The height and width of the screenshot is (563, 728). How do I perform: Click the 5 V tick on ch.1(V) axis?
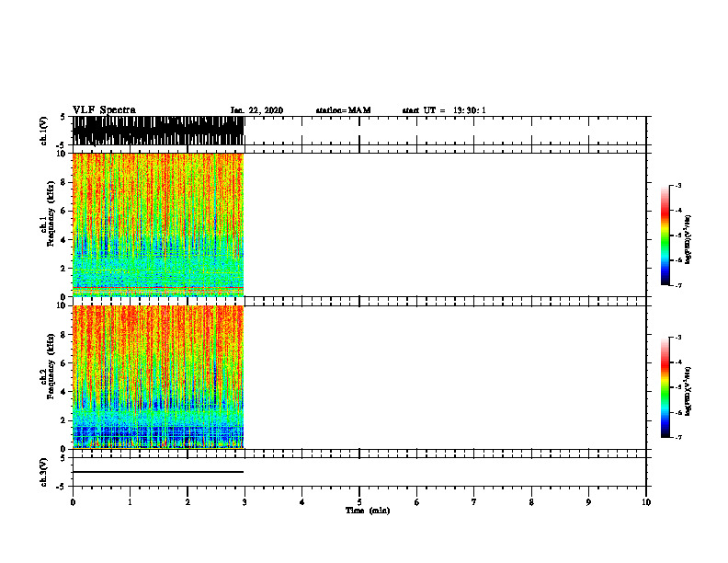pyautogui.click(x=63, y=117)
